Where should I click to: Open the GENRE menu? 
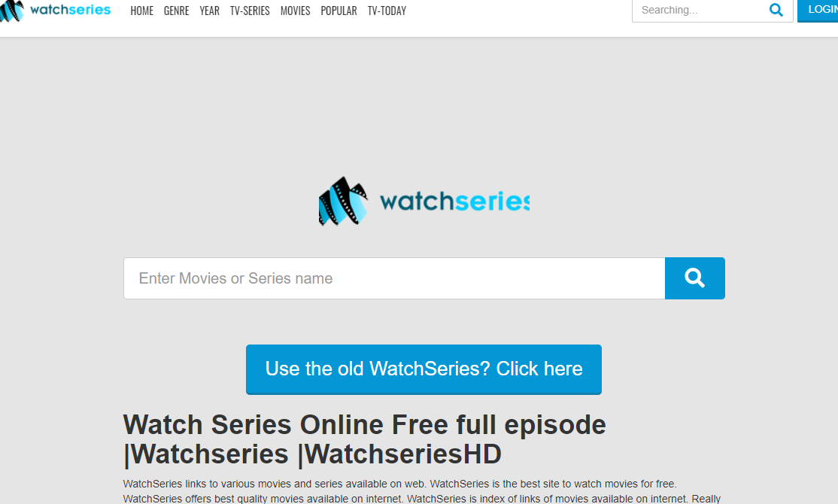coord(176,11)
